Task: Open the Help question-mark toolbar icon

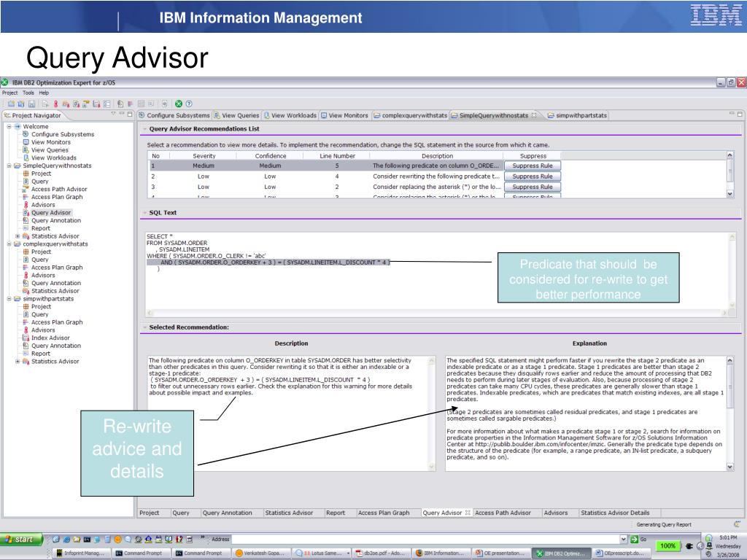Action: pyautogui.click(x=189, y=104)
